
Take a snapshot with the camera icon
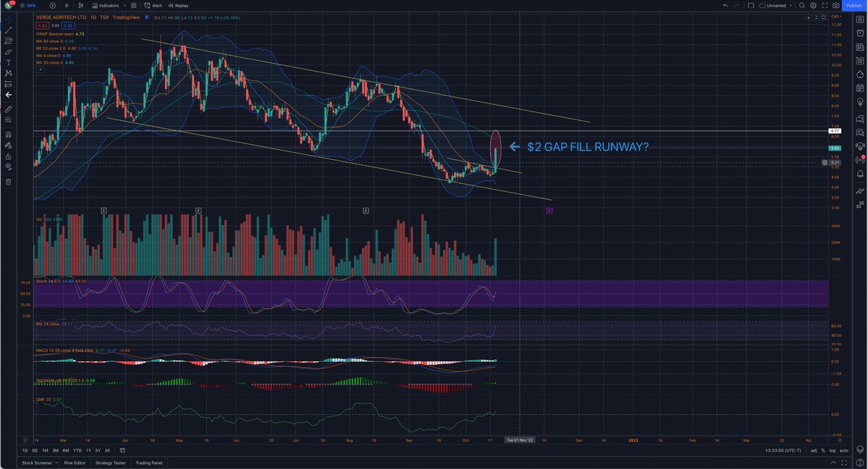click(836, 5)
